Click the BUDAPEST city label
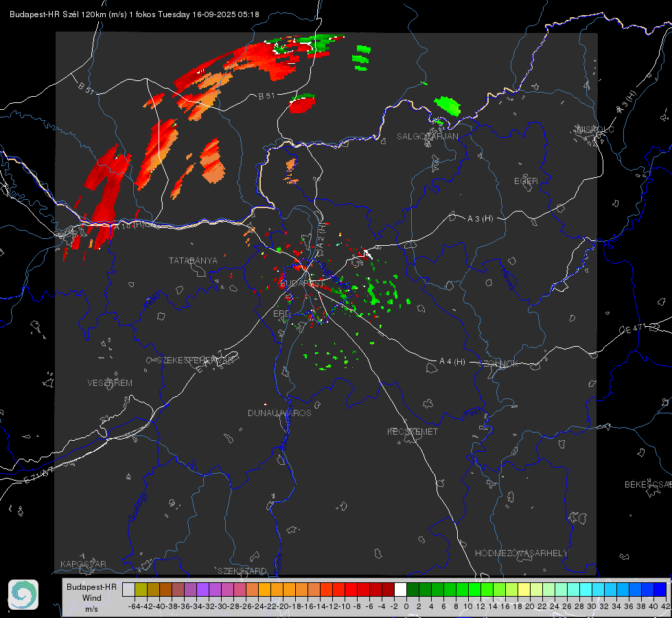 (x=301, y=284)
